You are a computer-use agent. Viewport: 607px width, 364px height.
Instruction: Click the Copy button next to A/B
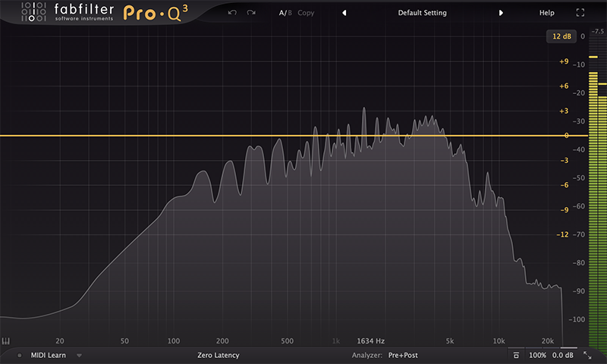click(306, 13)
